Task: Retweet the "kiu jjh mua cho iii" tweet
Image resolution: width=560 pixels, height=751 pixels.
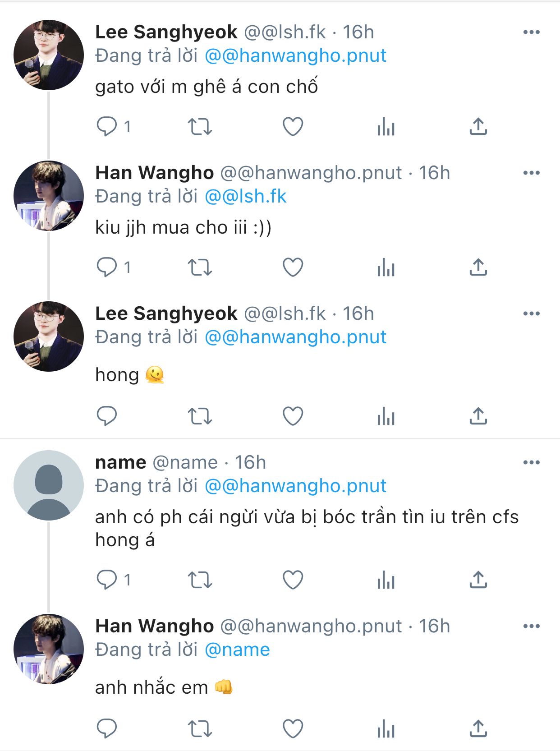Action: (200, 267)
